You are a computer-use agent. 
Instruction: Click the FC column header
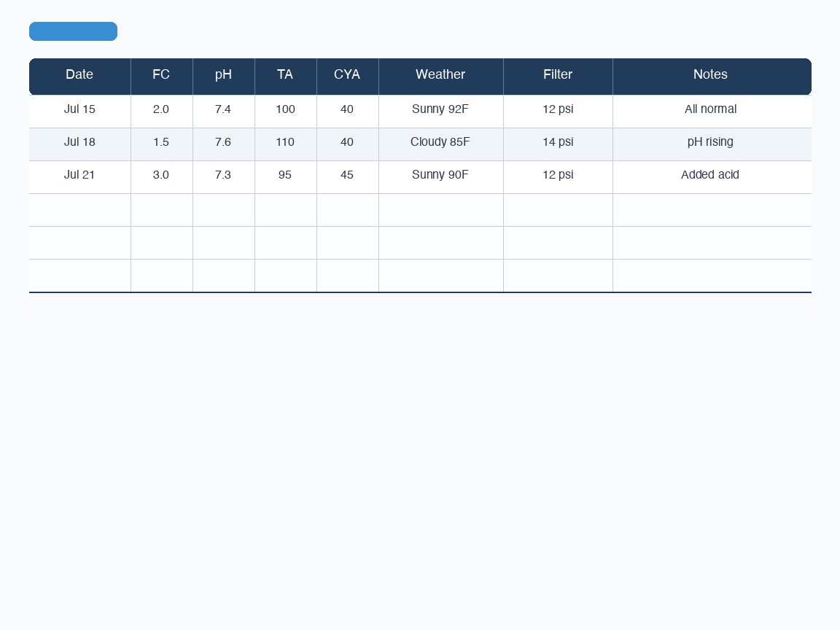162,77
